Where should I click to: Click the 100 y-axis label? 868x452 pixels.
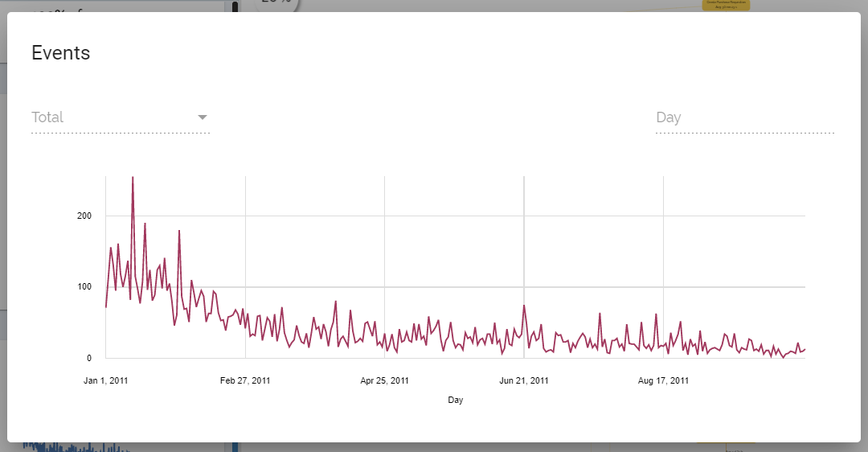tap(84, 287)
